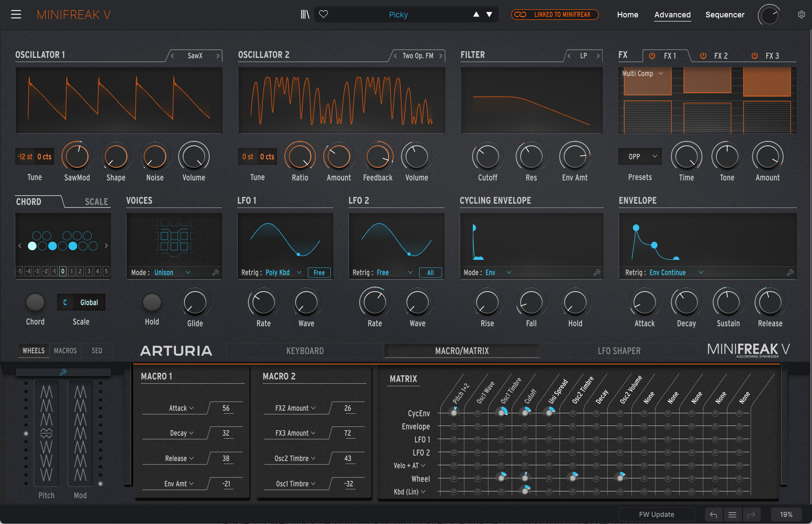Load next preset with down arrow

(x=489, y=14)
